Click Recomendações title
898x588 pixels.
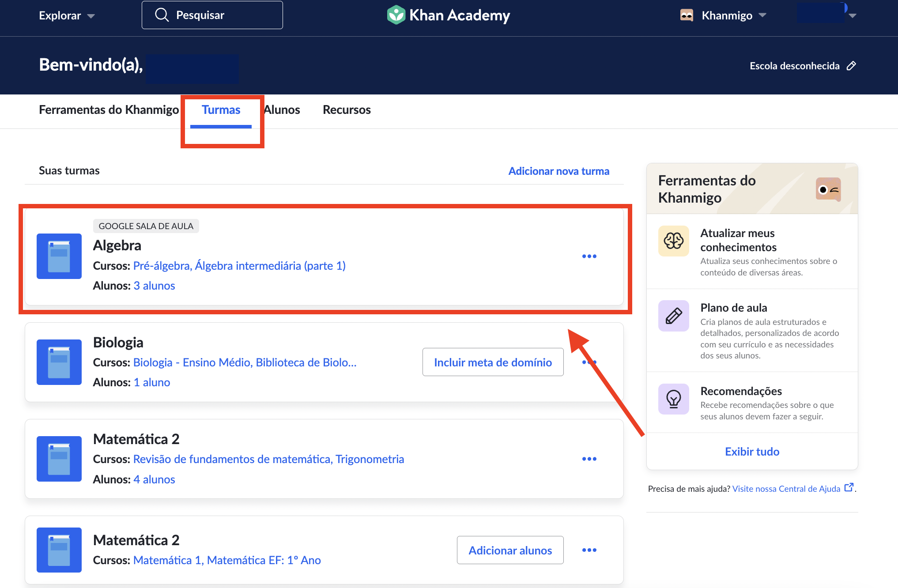click(741, 391)
